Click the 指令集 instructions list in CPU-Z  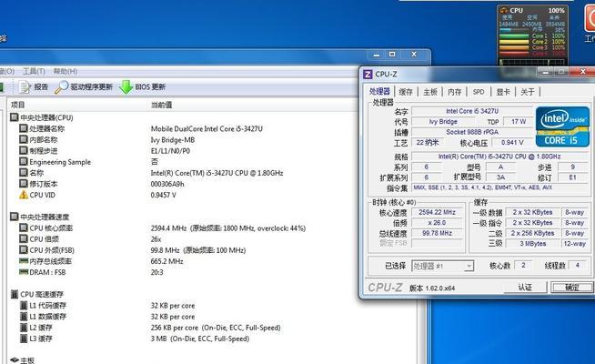click(x=499, y=187)
